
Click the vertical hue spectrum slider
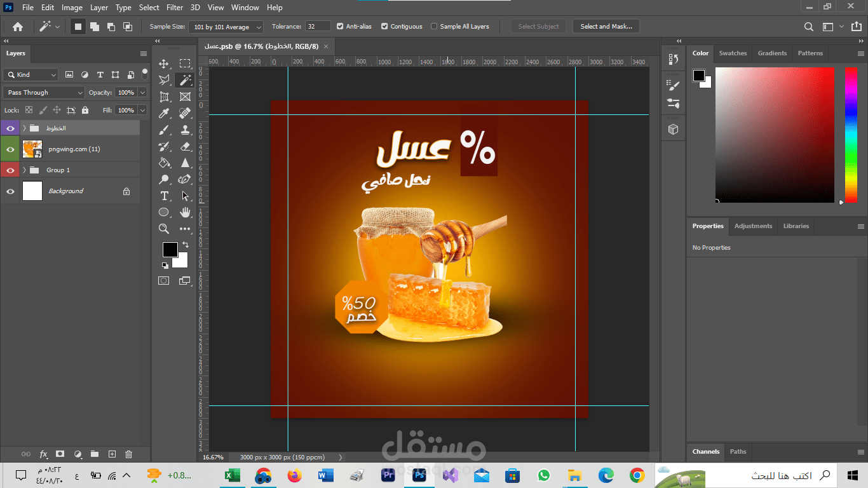pos(850,135)
